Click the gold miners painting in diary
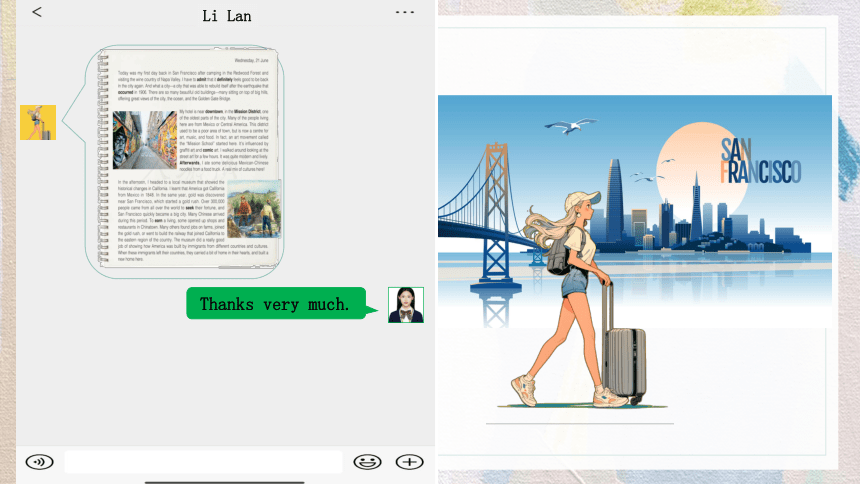Image resolution: width=860 pixels, height=484 pixels. pyautogui.click(x=254, y=209)
